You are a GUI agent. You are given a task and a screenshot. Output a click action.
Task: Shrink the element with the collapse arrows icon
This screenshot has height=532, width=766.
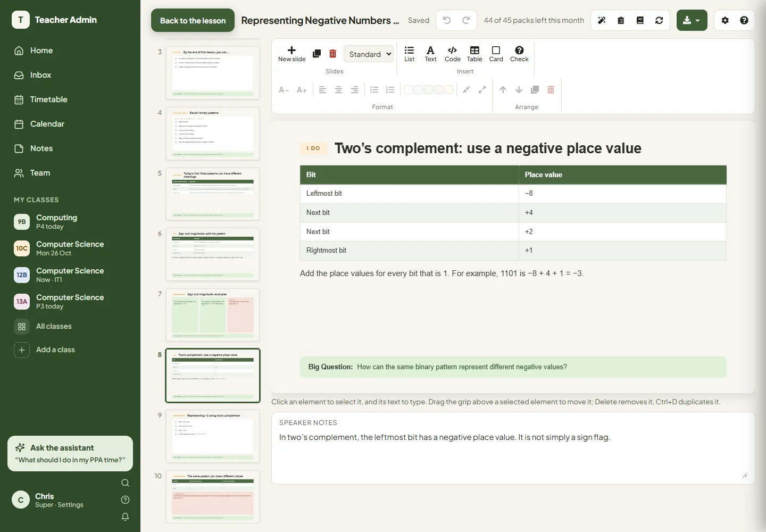(x=466, y=90)
